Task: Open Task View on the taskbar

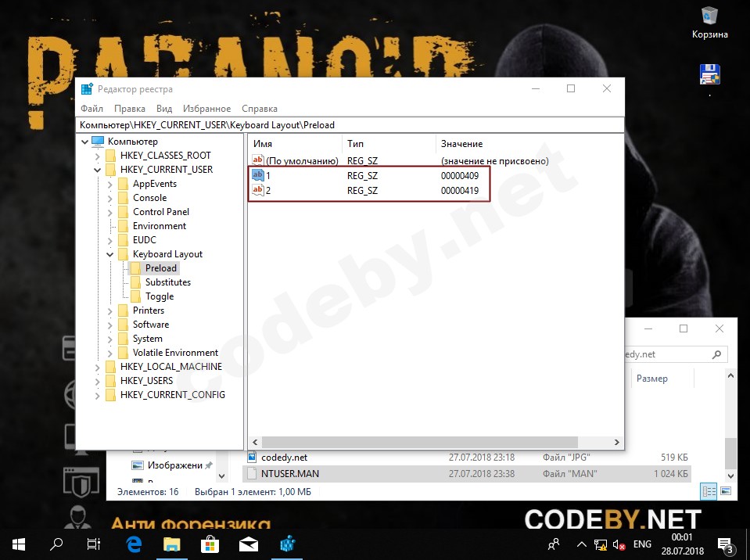Action: point(94,544)
